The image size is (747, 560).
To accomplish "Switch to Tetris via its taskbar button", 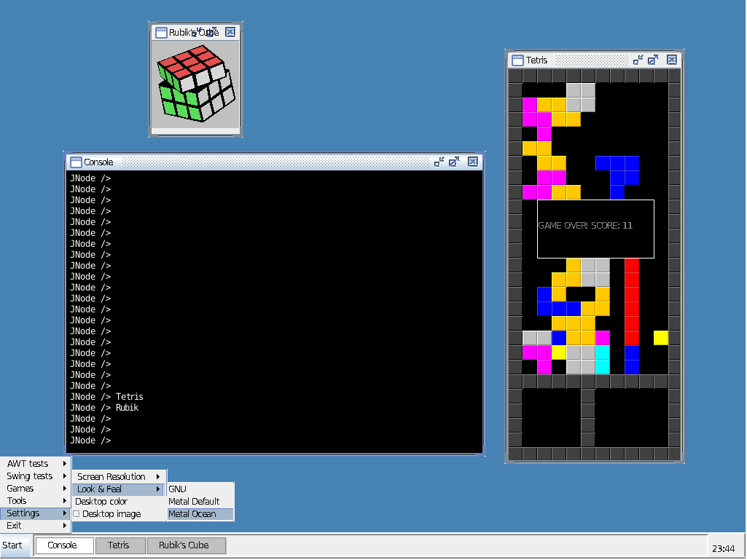I will (119, 545).
